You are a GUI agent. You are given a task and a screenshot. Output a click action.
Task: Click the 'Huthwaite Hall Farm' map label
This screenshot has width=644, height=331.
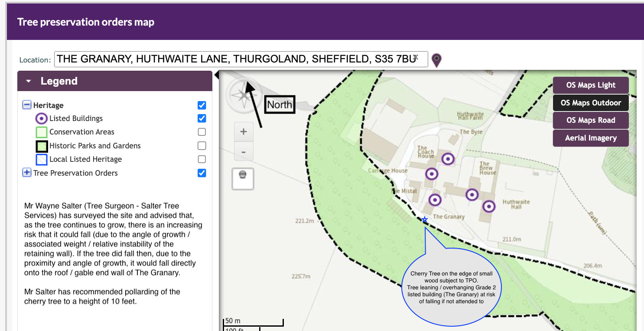click(x=470, y=116)
